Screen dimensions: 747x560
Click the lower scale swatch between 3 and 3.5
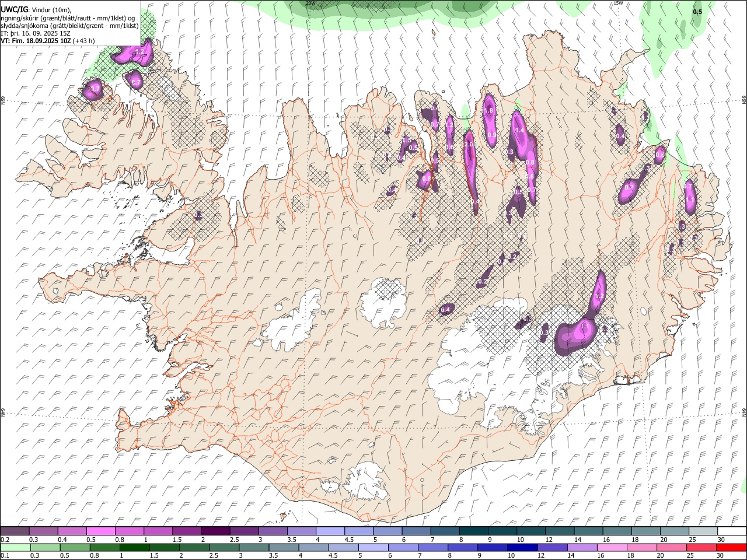pyautogui.click(x=254, y=547)
